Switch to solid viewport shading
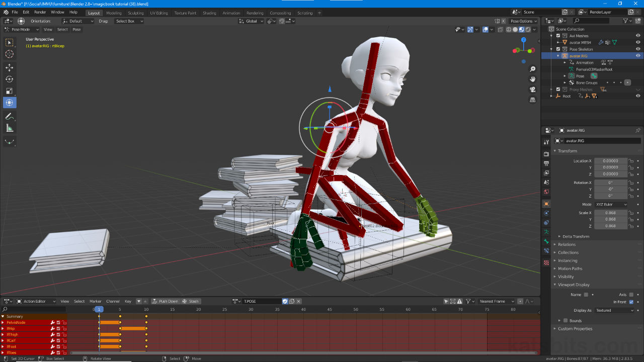Screen dimensions: 644x362 point(515,30)
